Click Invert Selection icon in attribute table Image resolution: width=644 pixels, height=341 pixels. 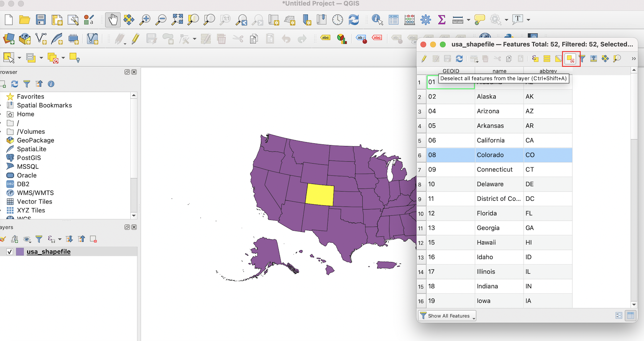[559, 59]
